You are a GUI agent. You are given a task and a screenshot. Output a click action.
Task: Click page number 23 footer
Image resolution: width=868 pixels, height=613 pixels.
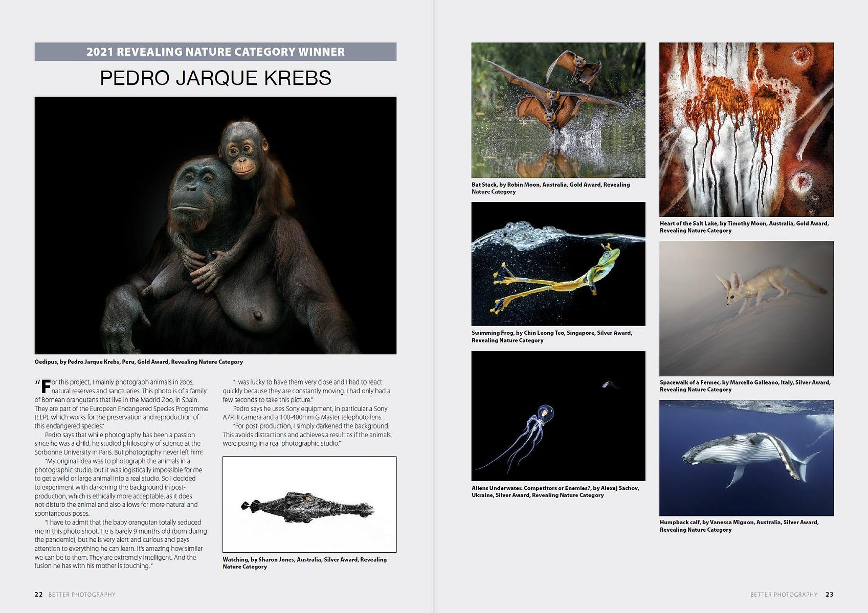(x=830, y=595)
